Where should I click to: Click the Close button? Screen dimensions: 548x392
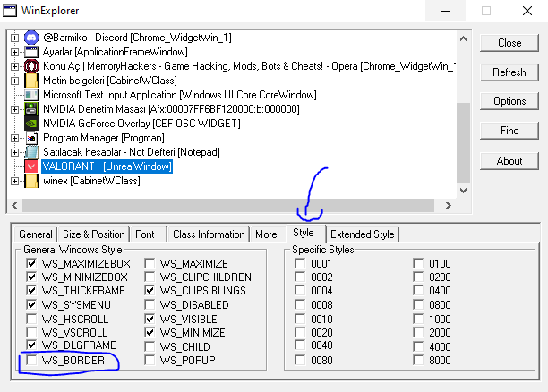point(509,43)
